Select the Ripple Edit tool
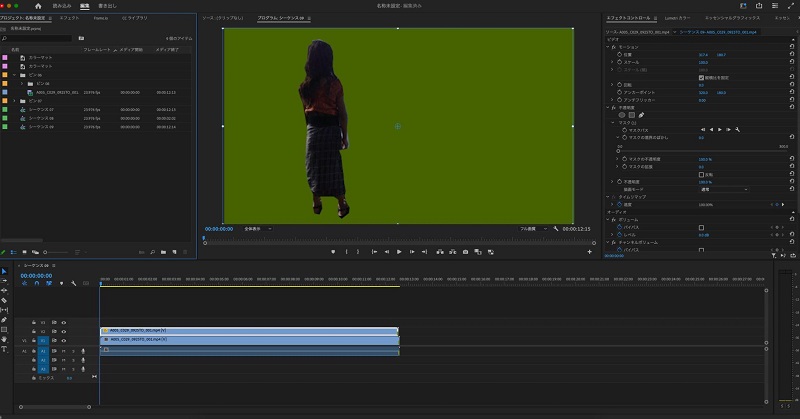Viewport: 800px width, 419px height. 4,290
